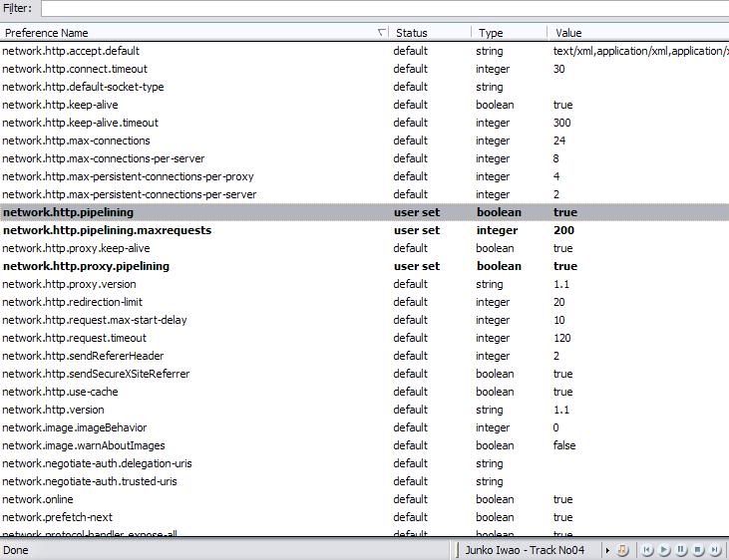Screen dimensions: 729x560
Task: Select the network.http.request.timeout preference
Action: [75, 338]
